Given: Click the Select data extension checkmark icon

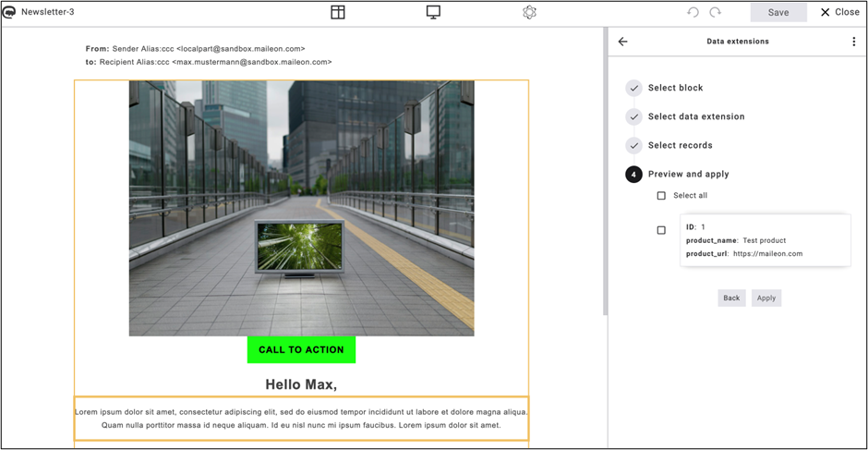Looking at the screenshot, I should (633, 116).
